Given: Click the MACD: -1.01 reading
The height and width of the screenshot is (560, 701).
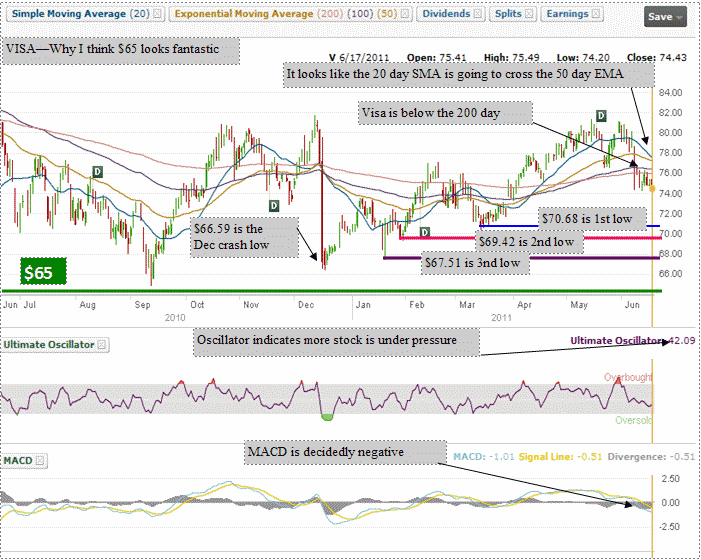Looking at the screenshot, I should tap(483, 457).
